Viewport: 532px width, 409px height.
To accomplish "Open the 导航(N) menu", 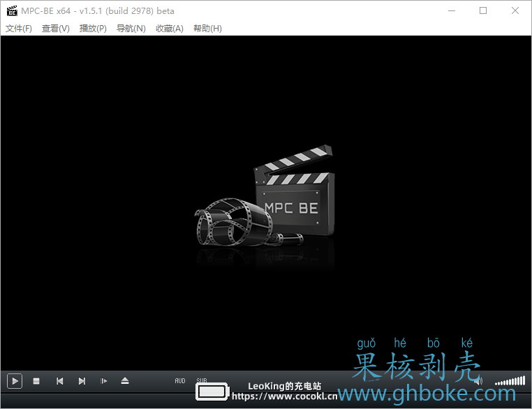I will pos(131,29).
